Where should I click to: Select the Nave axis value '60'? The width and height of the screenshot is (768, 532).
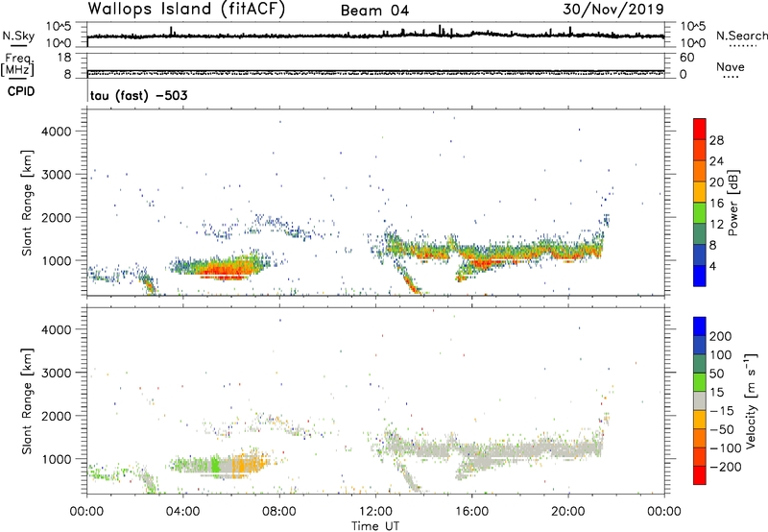686,58
